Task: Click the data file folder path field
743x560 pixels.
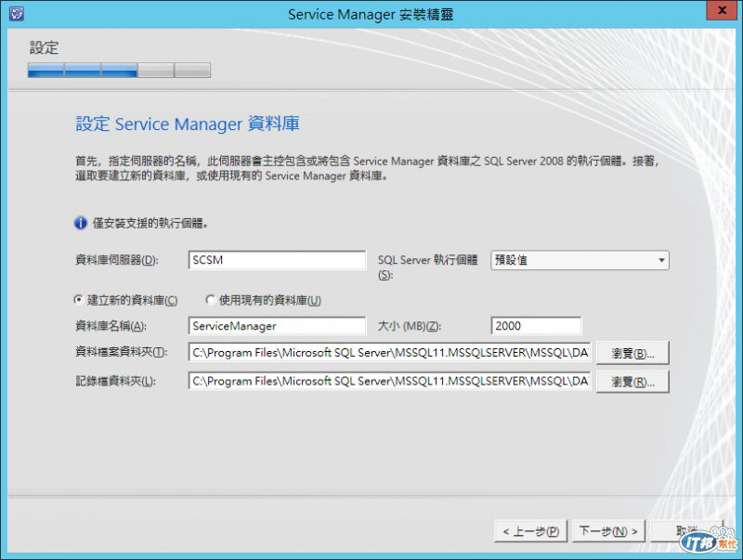Action: 389,353
